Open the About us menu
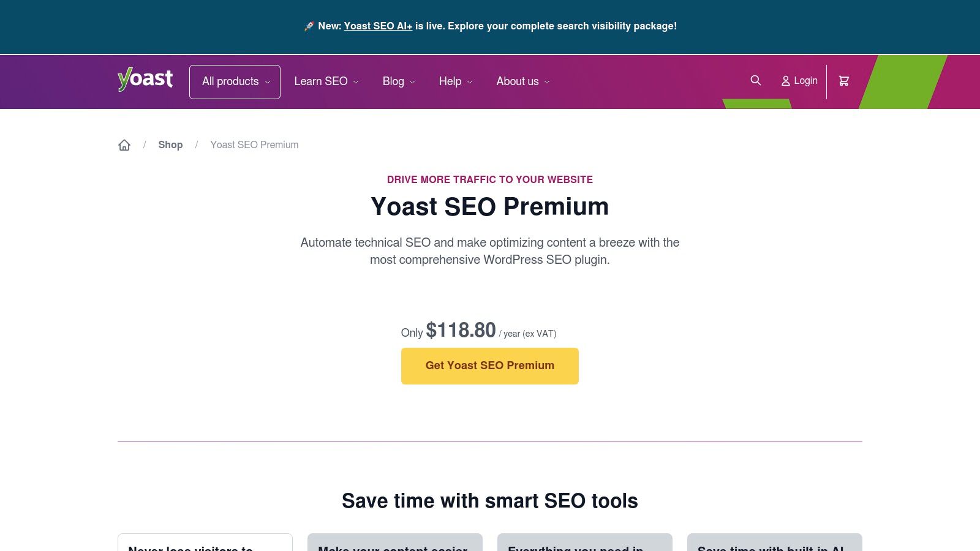 pyautogui.click(x=523, y=81)
